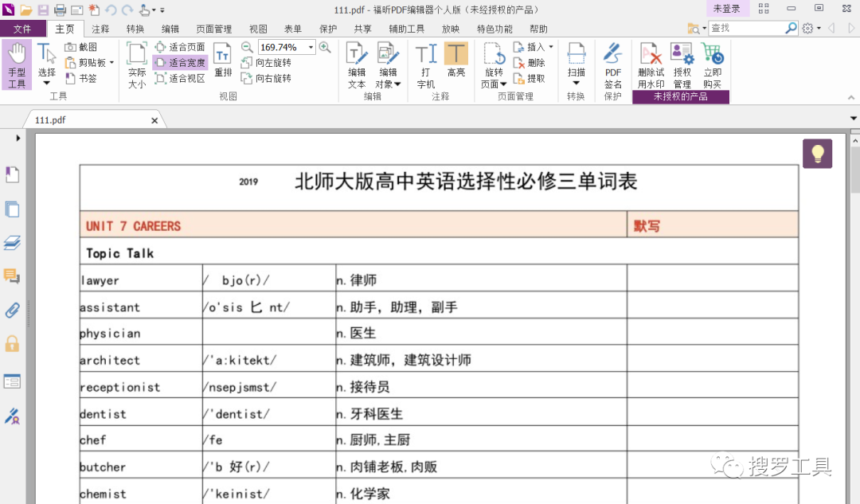The height and width of the screenshot is (504, 860).
Task: Click the ribbon display mode grid icon
Action: pyautogui.click(x=764, y=9)
